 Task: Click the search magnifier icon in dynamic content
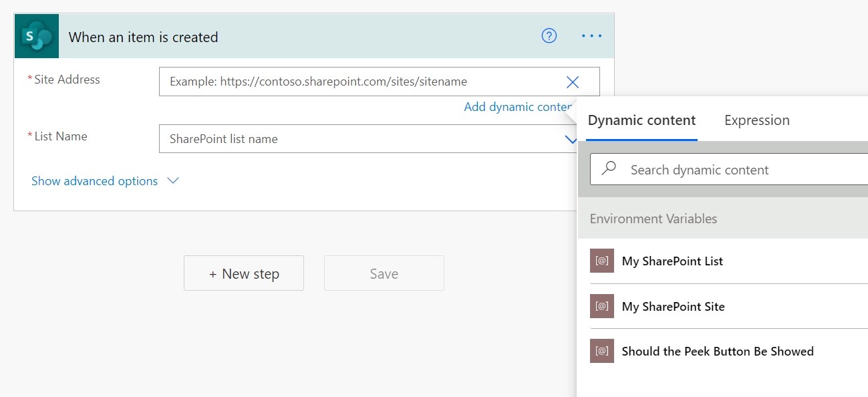point(609,169)
